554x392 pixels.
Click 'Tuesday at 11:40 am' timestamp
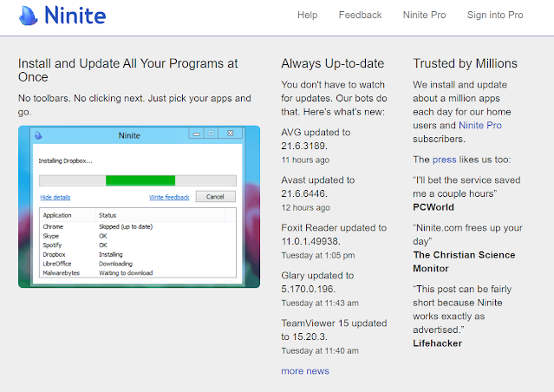click(x=320, y=350)
